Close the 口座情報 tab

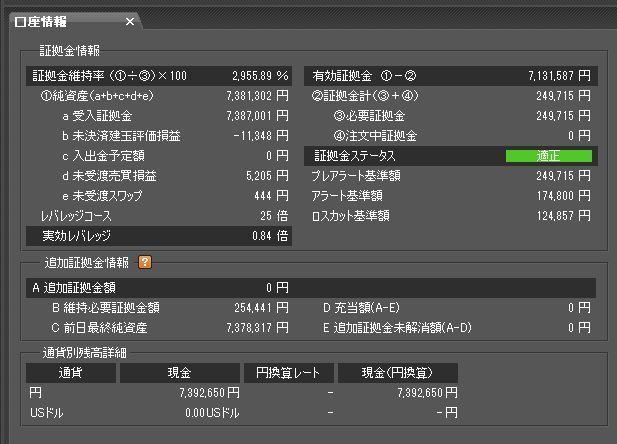[129, 21]
